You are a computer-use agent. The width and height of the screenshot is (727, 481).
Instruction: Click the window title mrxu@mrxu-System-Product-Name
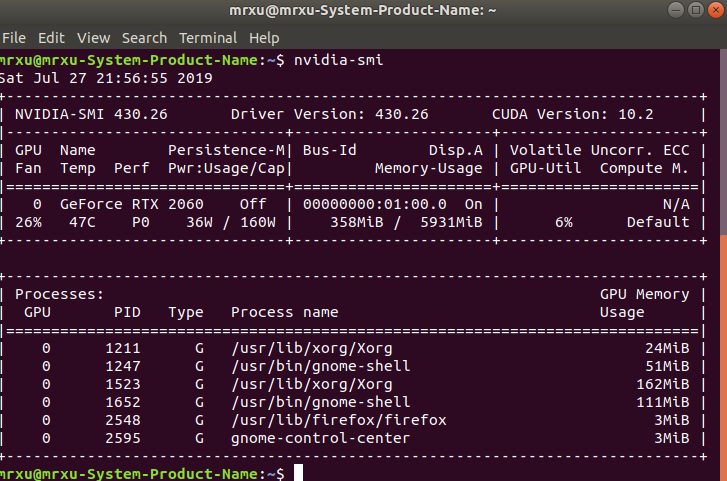363,10
